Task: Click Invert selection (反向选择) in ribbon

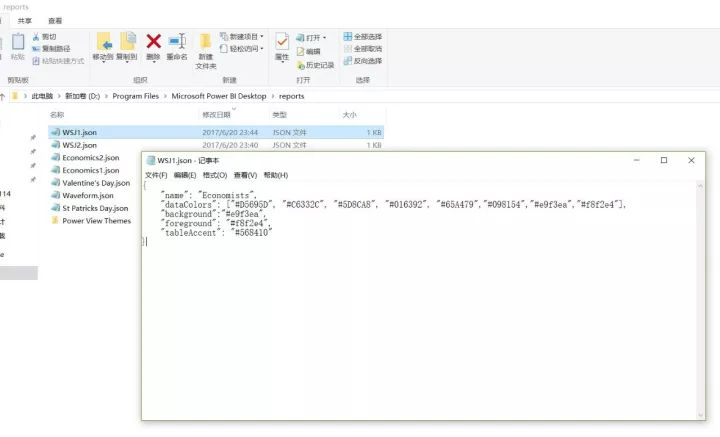Action: click(x=363, y=61)
